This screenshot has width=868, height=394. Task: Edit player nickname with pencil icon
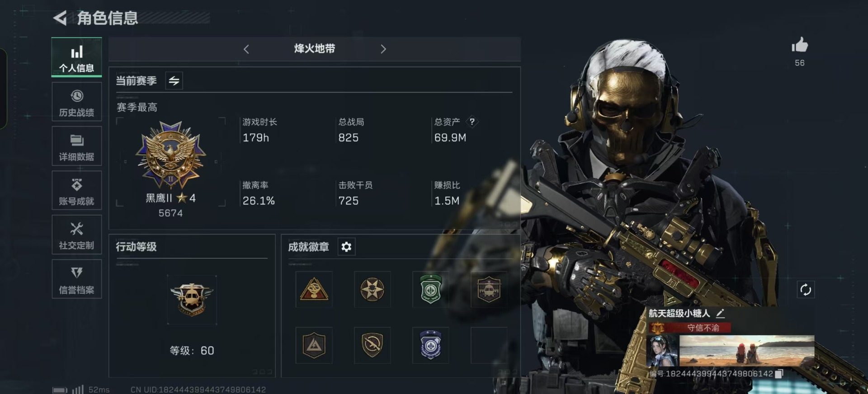click(720, 313)
